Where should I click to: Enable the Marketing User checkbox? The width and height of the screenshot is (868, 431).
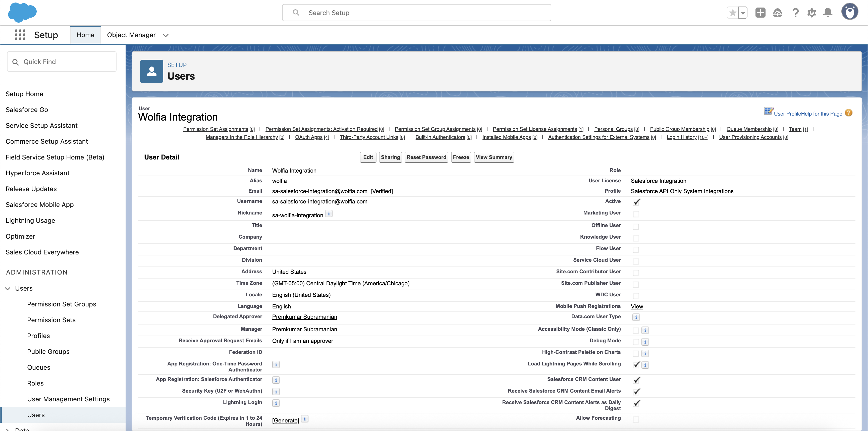pyautogui.click(x=636, y=214)
